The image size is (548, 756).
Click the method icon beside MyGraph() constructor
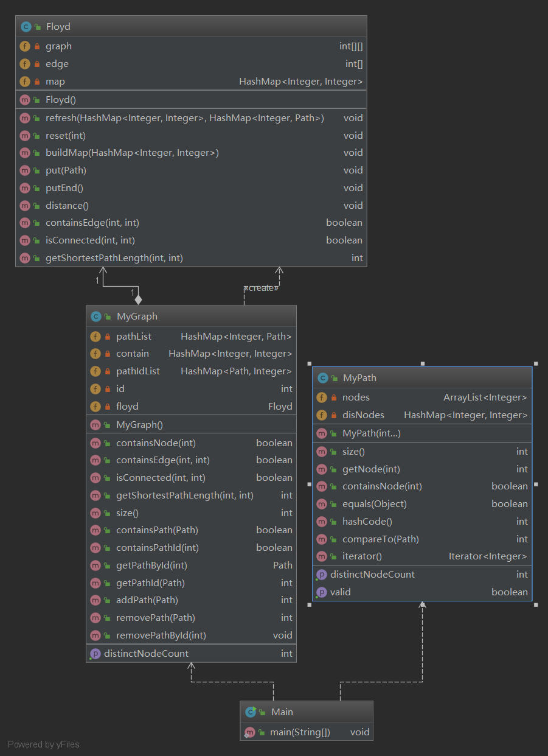click(95, 425)
